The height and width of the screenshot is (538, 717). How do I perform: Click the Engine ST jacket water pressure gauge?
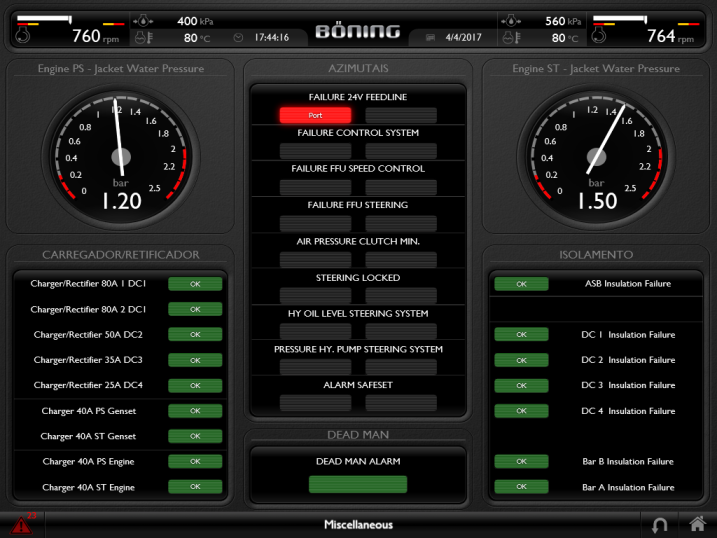click(x=597, y=157)
